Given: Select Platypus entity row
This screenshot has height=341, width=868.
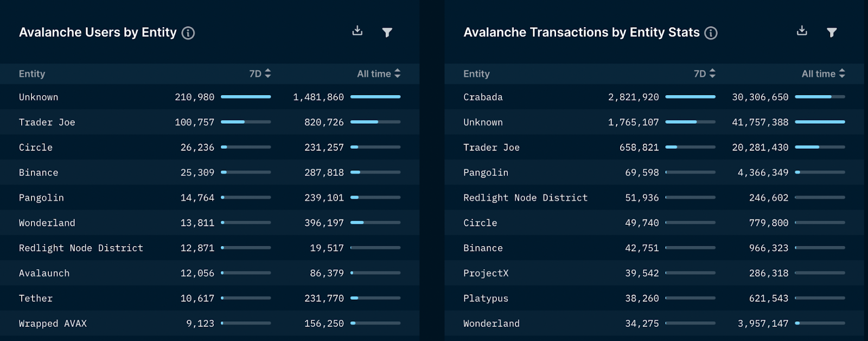Looking at the screenshot, I should (x=654, y=298).
